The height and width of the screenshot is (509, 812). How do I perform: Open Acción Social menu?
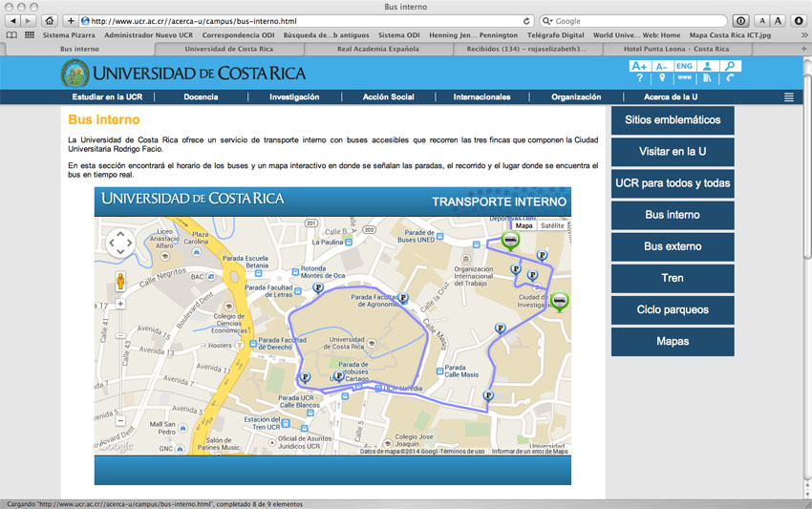tap(389, 96)
